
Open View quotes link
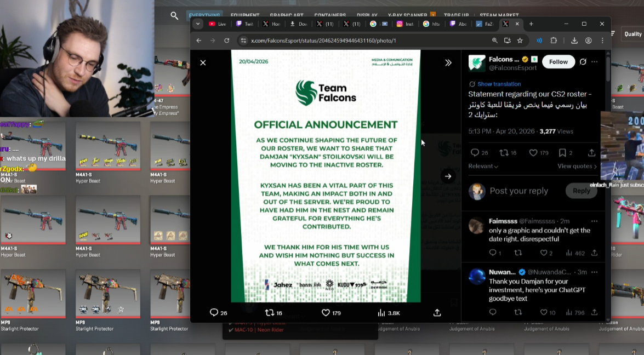[577, 166]
